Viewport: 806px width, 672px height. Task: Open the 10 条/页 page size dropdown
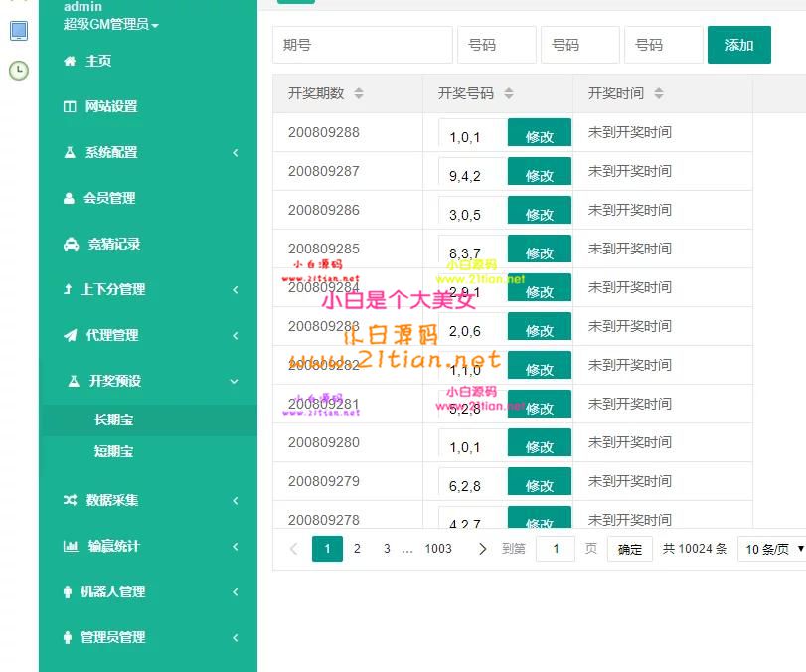coord(773,549)
